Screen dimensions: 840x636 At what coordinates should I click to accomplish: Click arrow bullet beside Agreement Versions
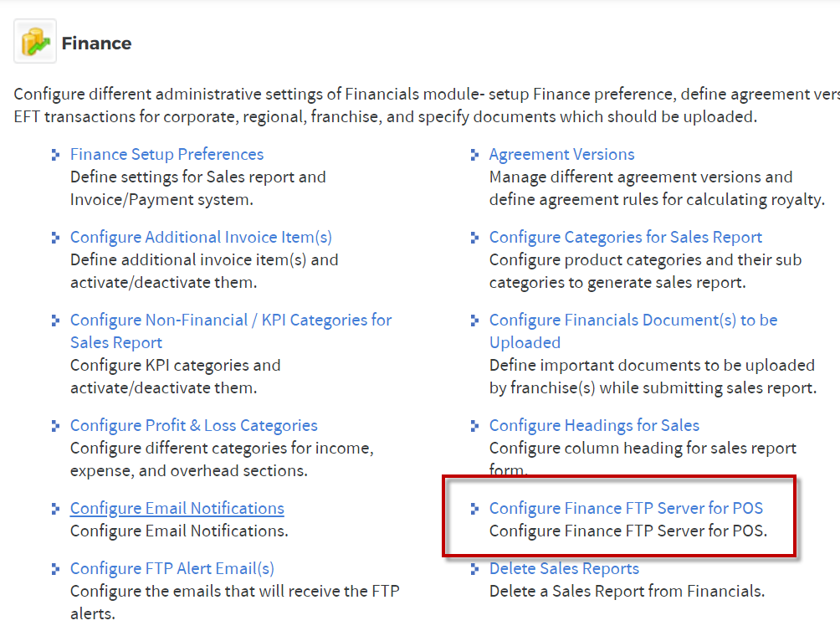pyautogui.click(x=474, y=155)
